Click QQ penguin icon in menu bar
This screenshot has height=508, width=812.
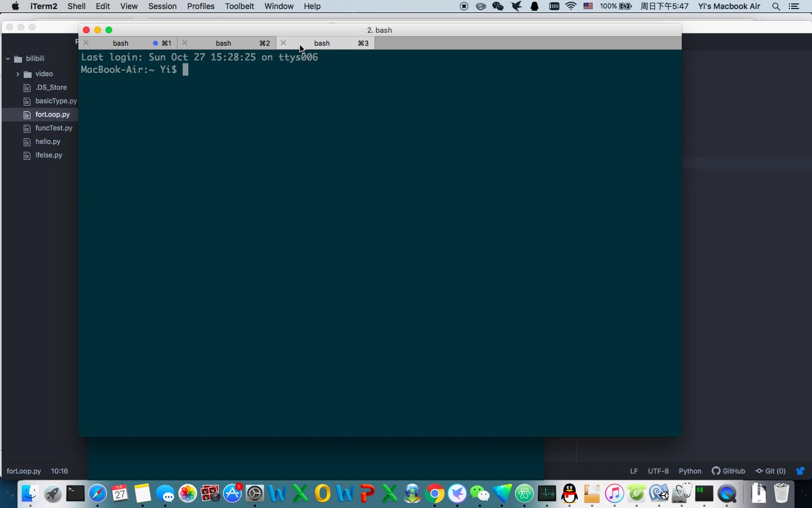pyautogui.click(x=535, y=6)
